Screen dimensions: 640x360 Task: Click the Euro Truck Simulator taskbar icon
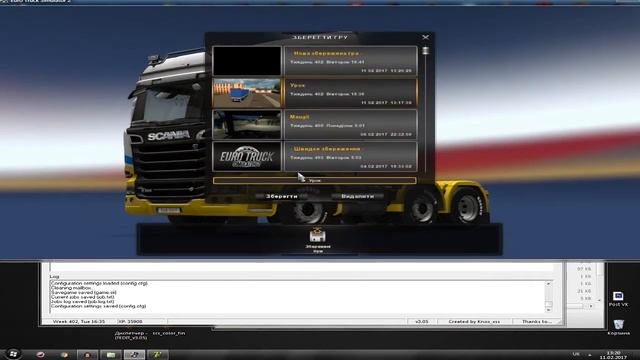point(134,354)
